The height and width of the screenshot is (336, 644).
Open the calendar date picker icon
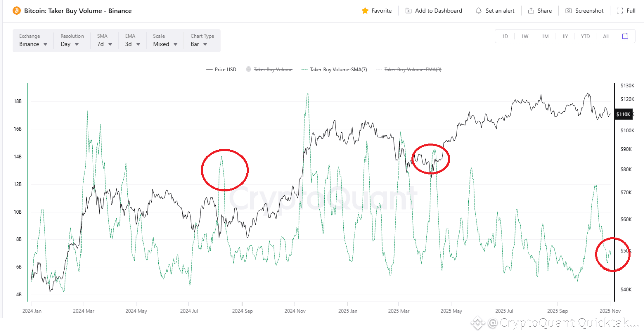point(625,36)
